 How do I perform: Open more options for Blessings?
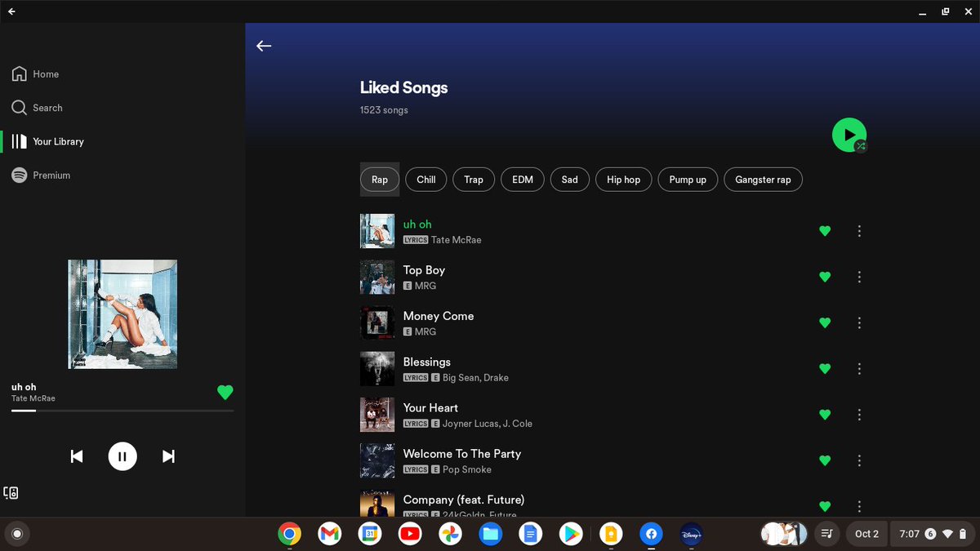tap(859, 369)
